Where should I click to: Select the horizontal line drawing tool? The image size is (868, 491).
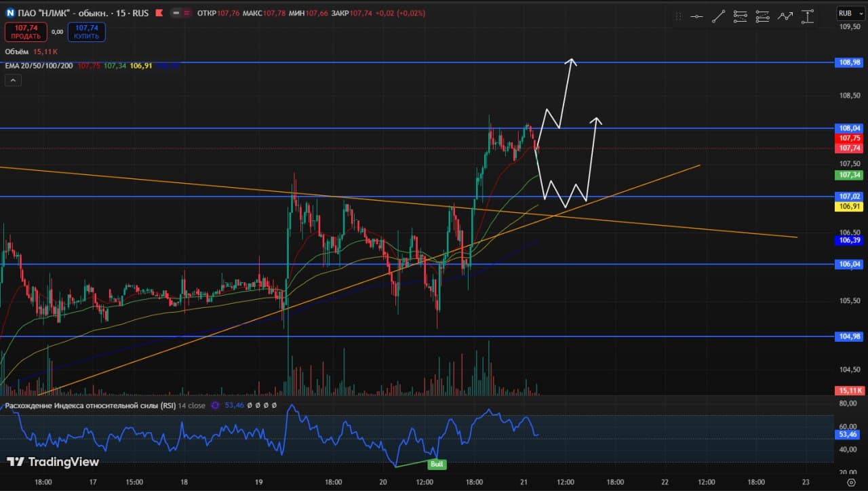(696, 17)
